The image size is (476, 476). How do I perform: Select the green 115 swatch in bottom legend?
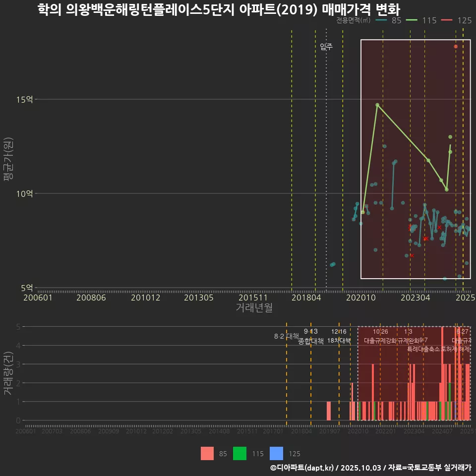click(239, 453)
